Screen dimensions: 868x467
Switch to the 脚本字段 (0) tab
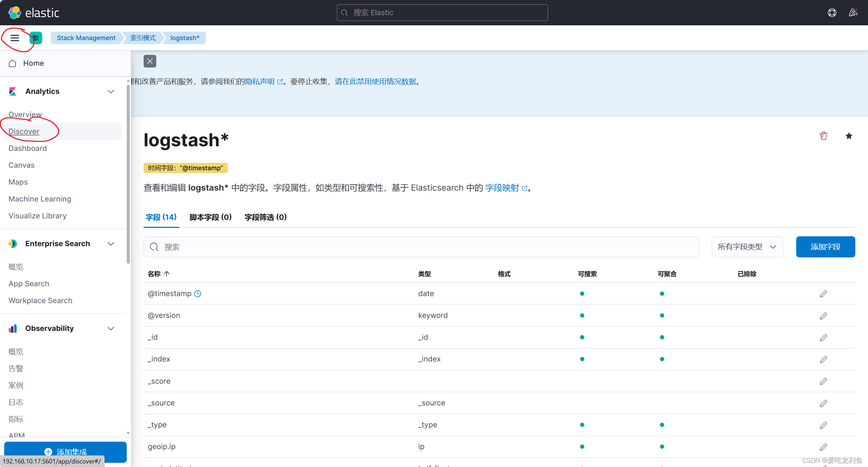(210, 217)
